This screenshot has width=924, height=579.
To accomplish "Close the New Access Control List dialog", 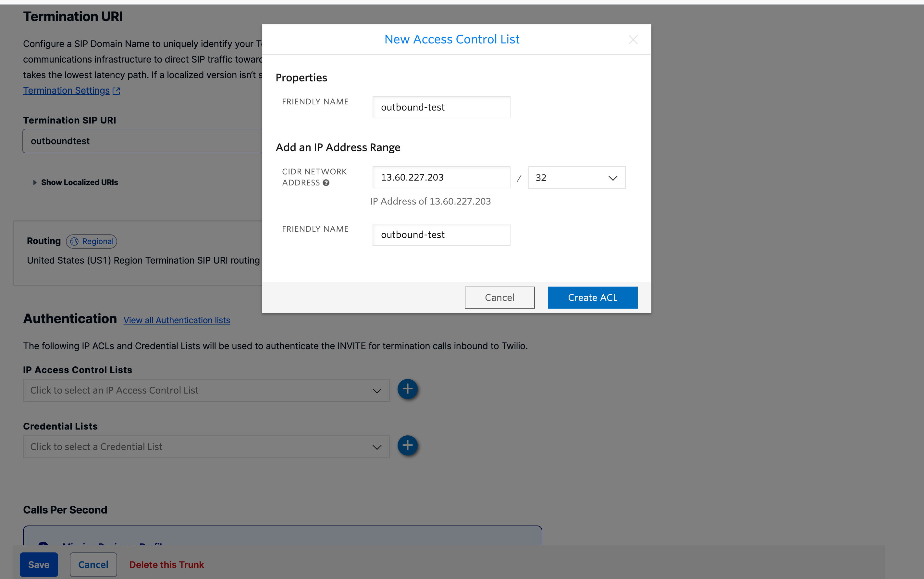I will pyautogui.click(x=633, y=40).
